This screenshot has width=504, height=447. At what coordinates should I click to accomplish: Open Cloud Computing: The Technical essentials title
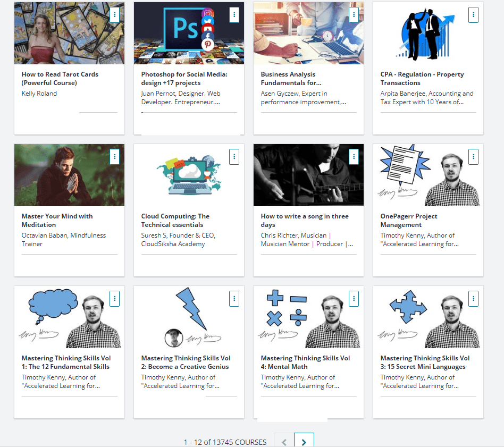coord(175,221)
